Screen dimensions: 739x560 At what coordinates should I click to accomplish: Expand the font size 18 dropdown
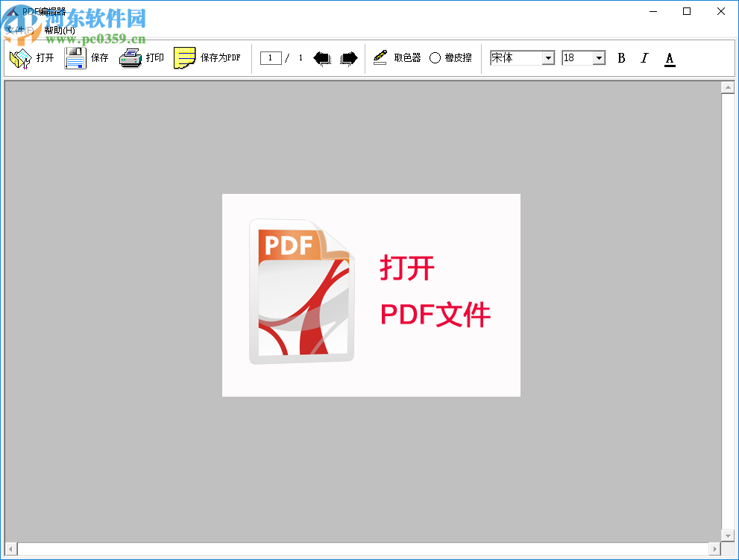point(598,57)
